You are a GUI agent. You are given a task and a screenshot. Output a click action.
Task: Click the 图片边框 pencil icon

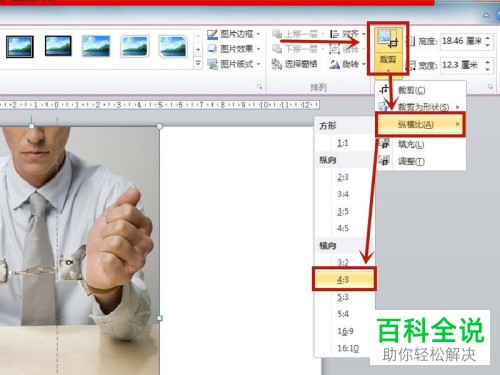(x=212, y=34)
